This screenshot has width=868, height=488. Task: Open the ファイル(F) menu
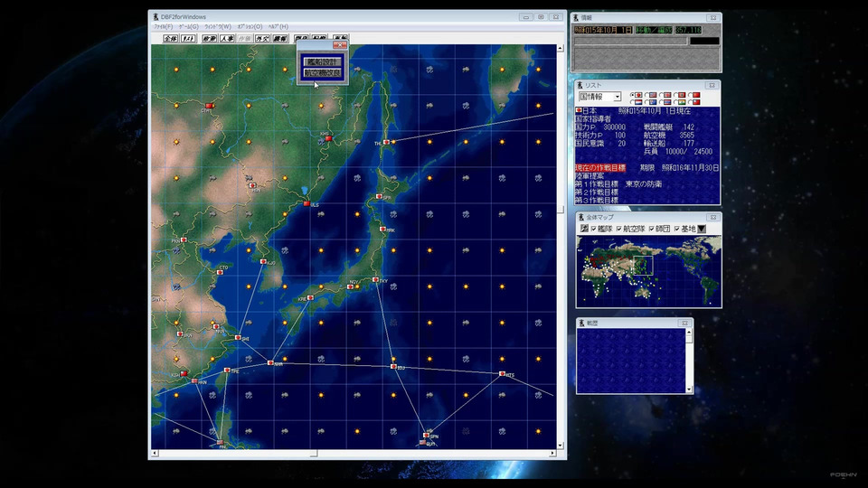click(164, 26)
